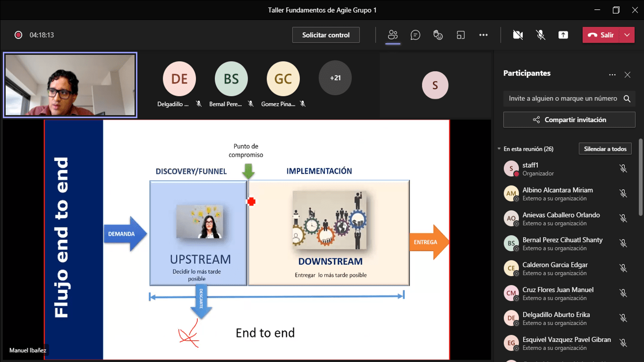
Task: Click the Solicitar control button
Action: (326, 35)
